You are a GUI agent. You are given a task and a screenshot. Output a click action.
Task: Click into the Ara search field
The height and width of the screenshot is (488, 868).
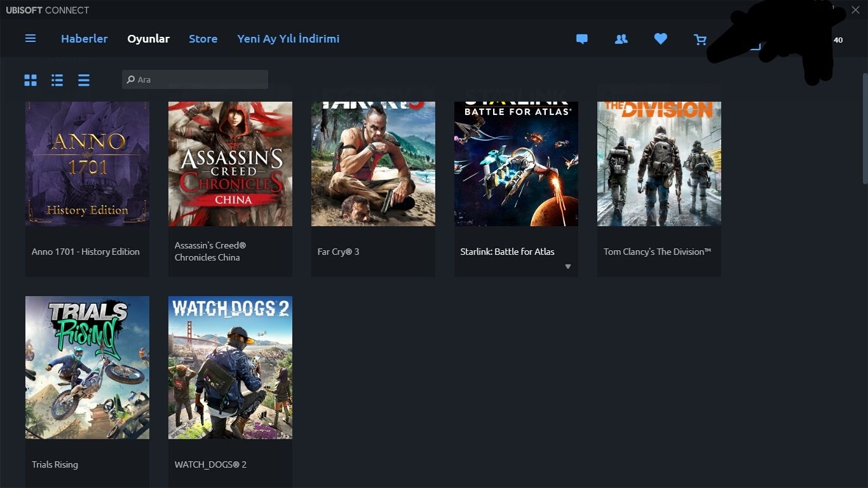[195, 79]
